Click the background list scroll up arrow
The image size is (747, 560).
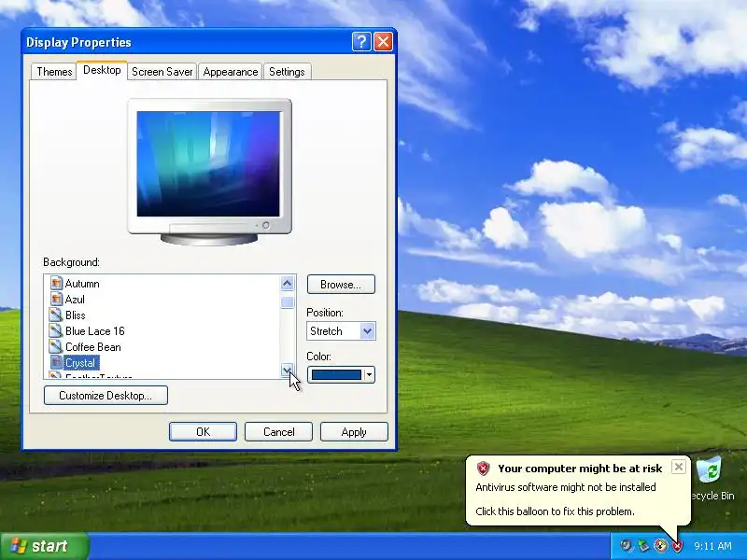coord(287,284)
